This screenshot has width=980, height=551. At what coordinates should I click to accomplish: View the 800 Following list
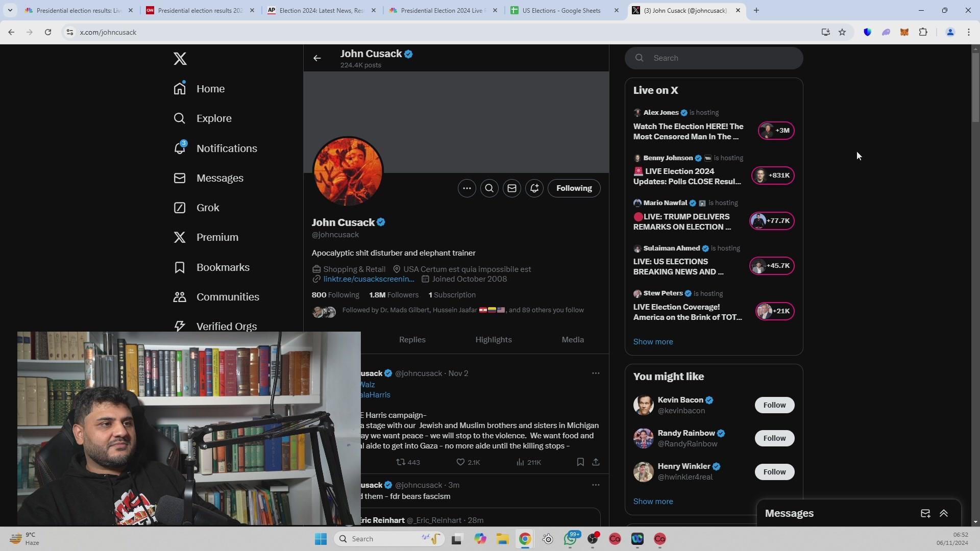coord(335,295)
